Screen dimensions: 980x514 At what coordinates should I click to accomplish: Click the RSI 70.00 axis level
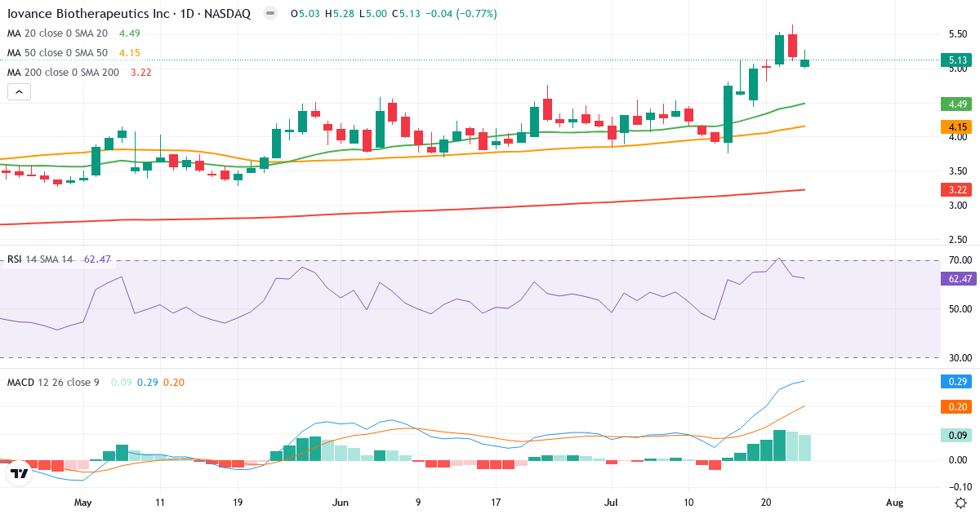point(959,260)
